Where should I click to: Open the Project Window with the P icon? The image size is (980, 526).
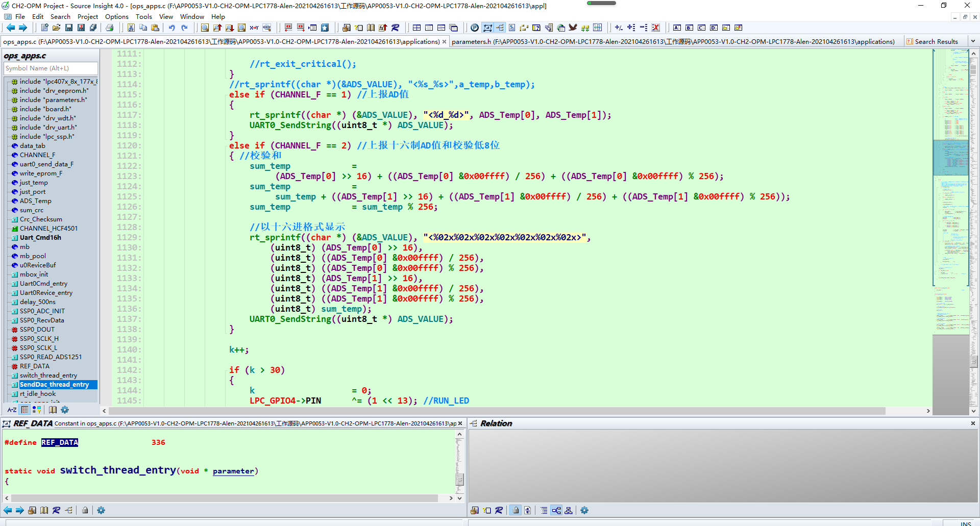(475, 28)
